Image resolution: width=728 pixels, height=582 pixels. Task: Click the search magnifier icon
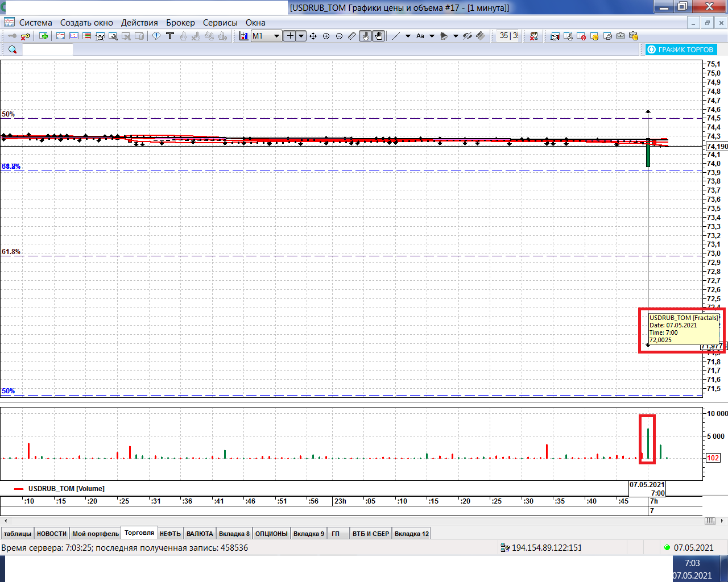point(13,49)
